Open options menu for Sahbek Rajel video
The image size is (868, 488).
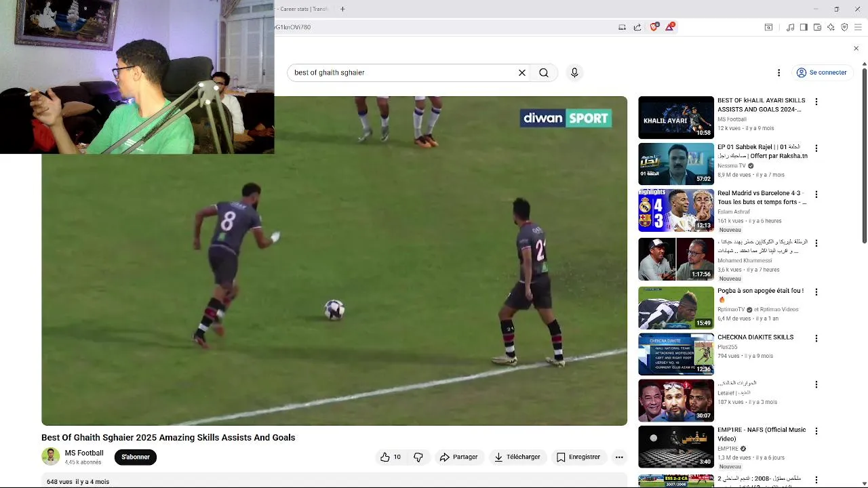tap(816, 148)
